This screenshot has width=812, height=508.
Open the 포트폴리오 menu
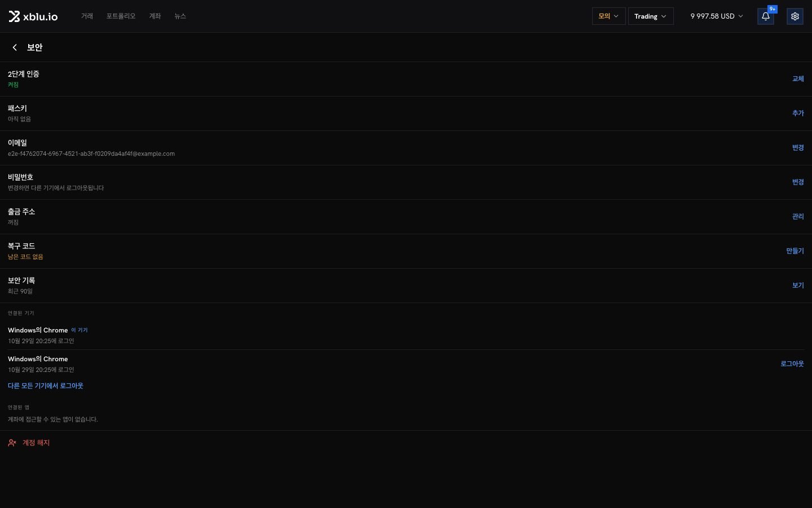coord(121,16)
